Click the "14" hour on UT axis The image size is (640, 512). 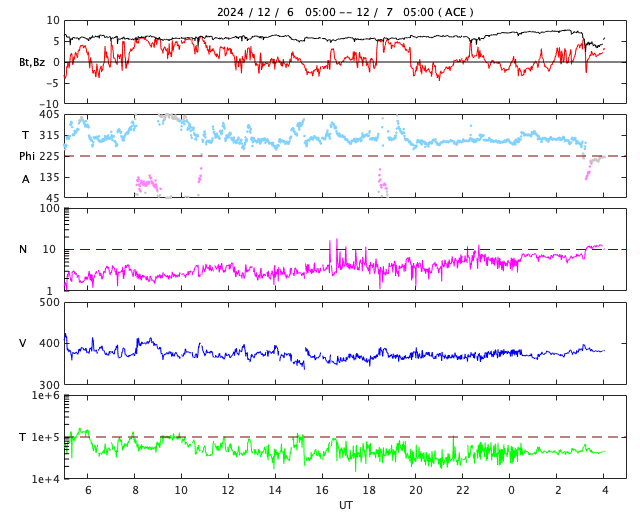pyautogui.click(x=275, y=490)
